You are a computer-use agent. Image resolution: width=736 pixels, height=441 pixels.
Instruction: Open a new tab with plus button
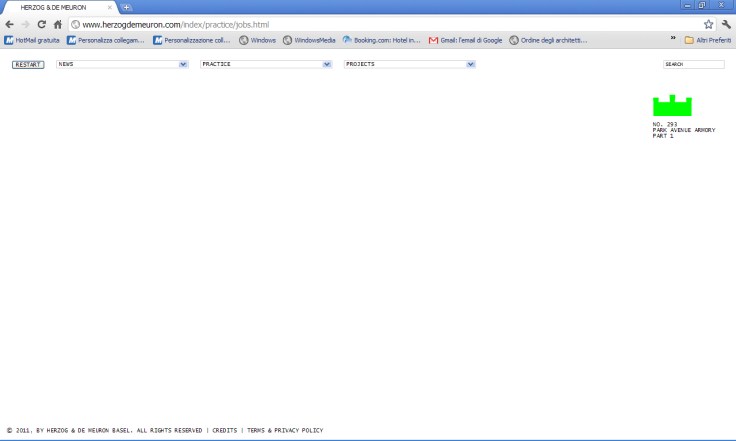tap(127, 7)
